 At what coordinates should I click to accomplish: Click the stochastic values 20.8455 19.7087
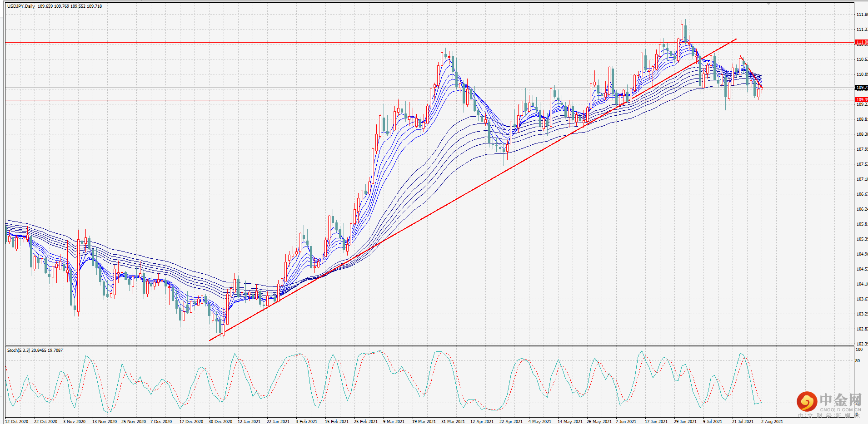pyautogui.click(x=47, y=350)
